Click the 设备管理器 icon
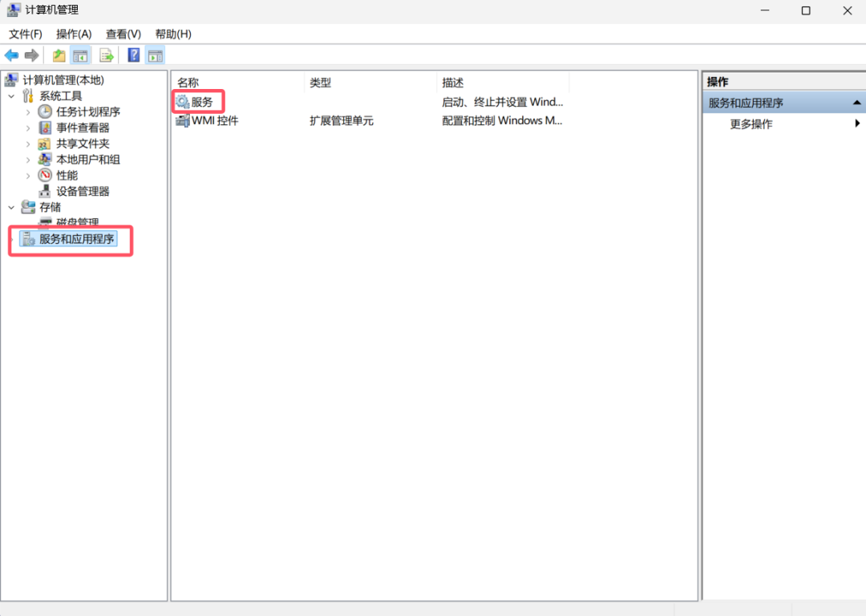866x616 pixels. tap(45, 191)
